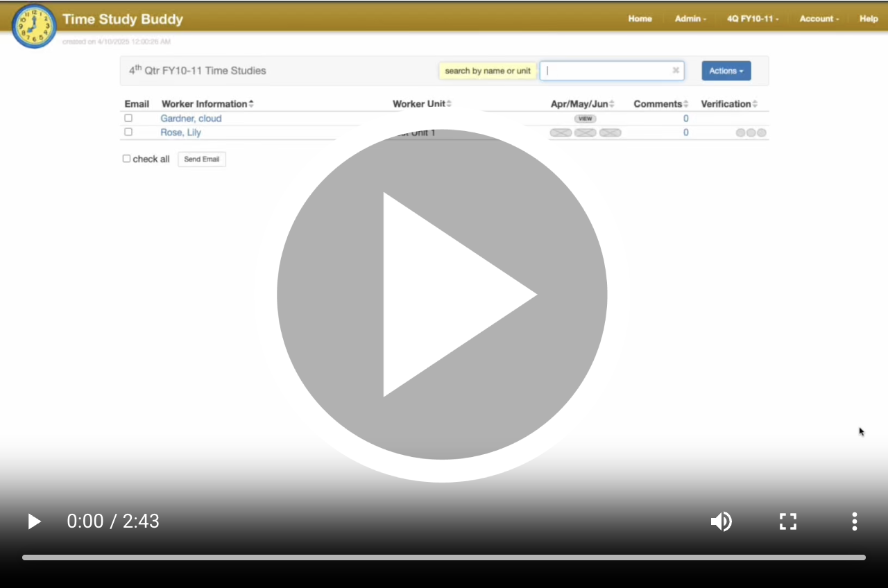Enter fullscreen mode for the video
Viewport: 888px width, 588px height.
click(x=788, y=521)
